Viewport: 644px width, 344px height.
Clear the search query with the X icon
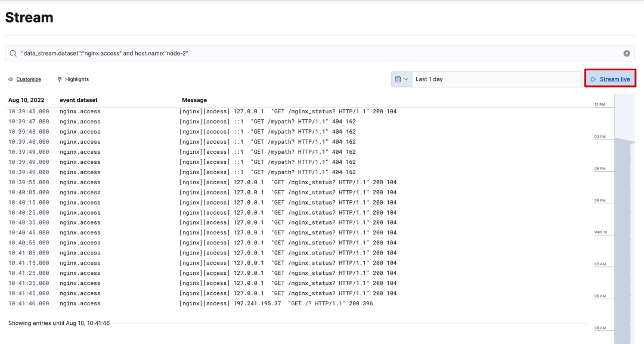pos(626,54)
